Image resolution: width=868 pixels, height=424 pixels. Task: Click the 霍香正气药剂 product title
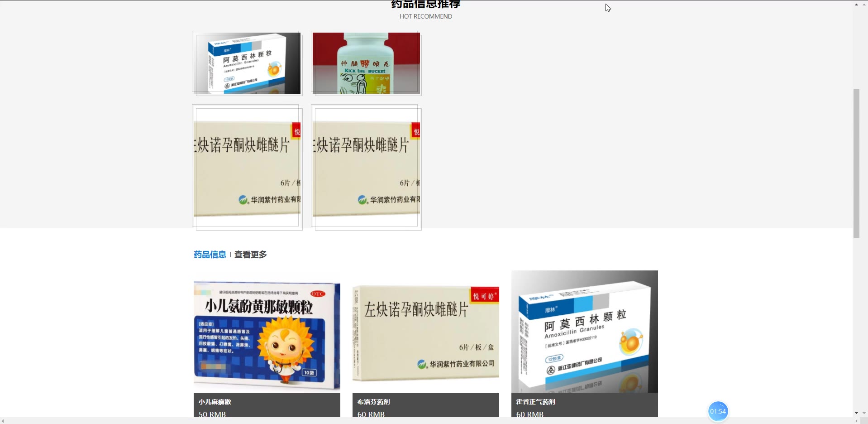[536, 402]
